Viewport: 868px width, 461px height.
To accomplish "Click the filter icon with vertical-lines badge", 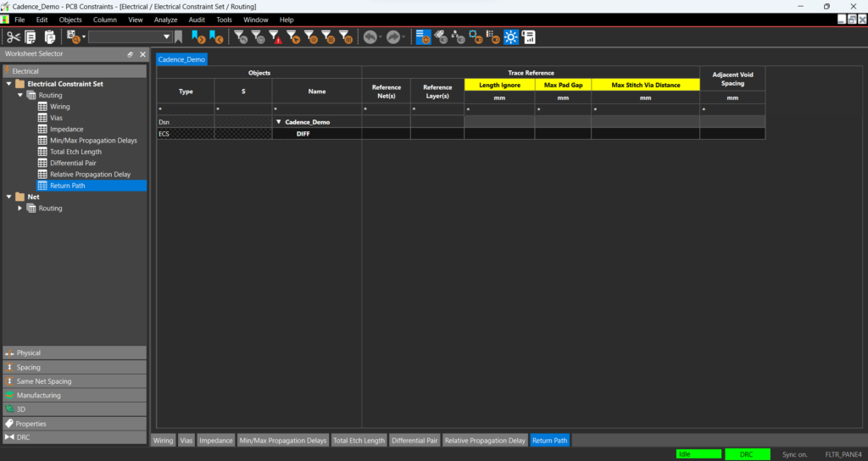I will click(x=346, y=37).
